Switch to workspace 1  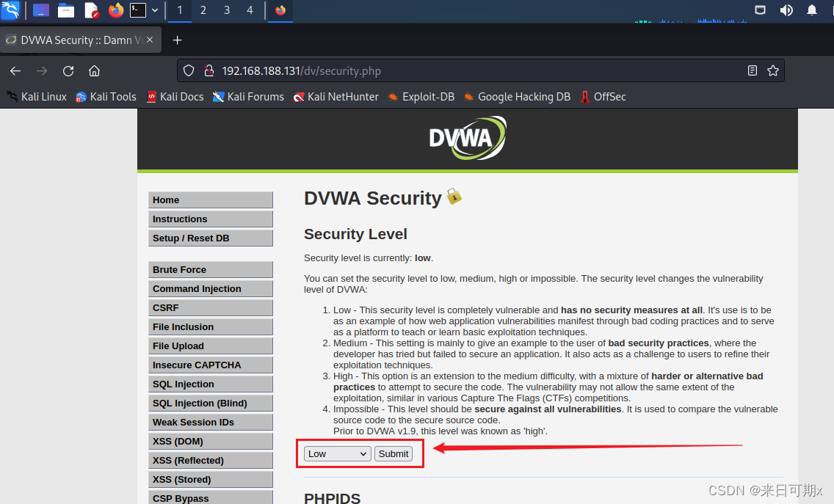point(180,10)
